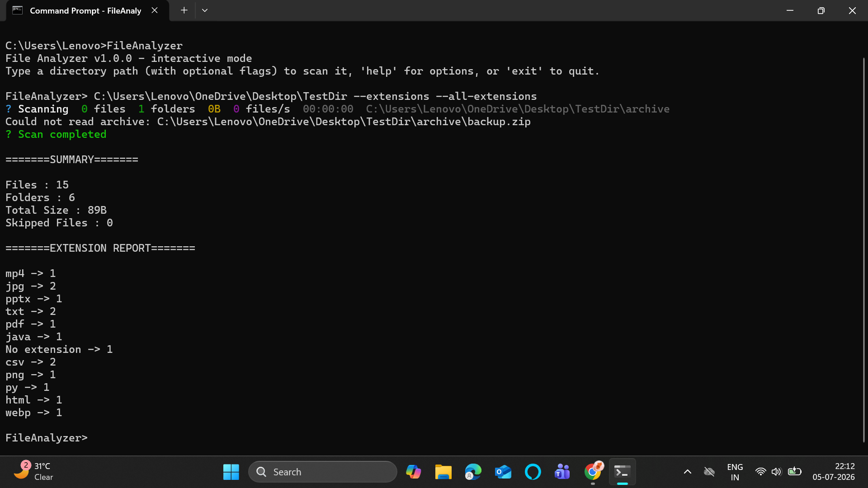Click the 'Skipped Files : 0' line
This screenshot has height=488, width=868.
coord(59,223)
